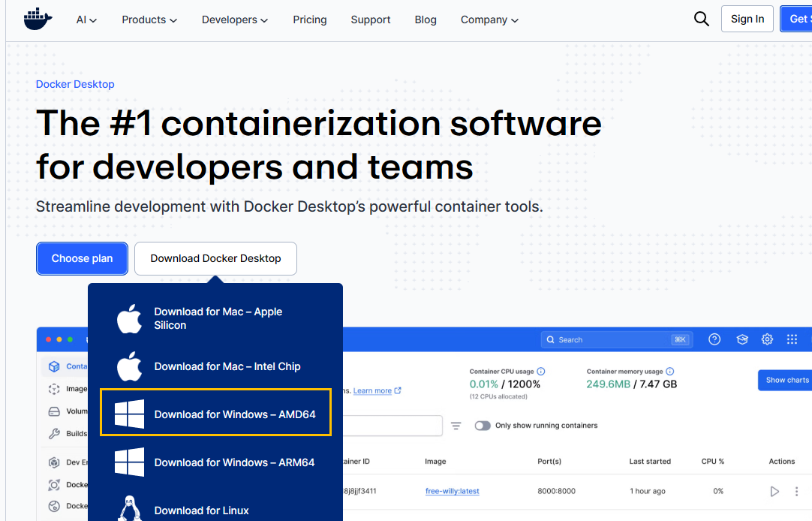Open the Learning center graduation cap icon
The height and width of the screenshot is (521, 812).
[x=742, y=339]
